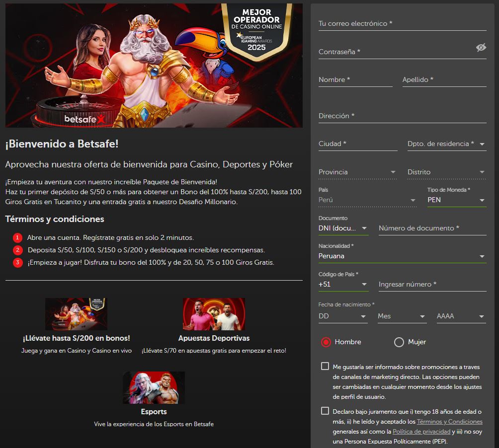Select the Mujer radio button
Screen dimensions: 499x448
(399, 342)
